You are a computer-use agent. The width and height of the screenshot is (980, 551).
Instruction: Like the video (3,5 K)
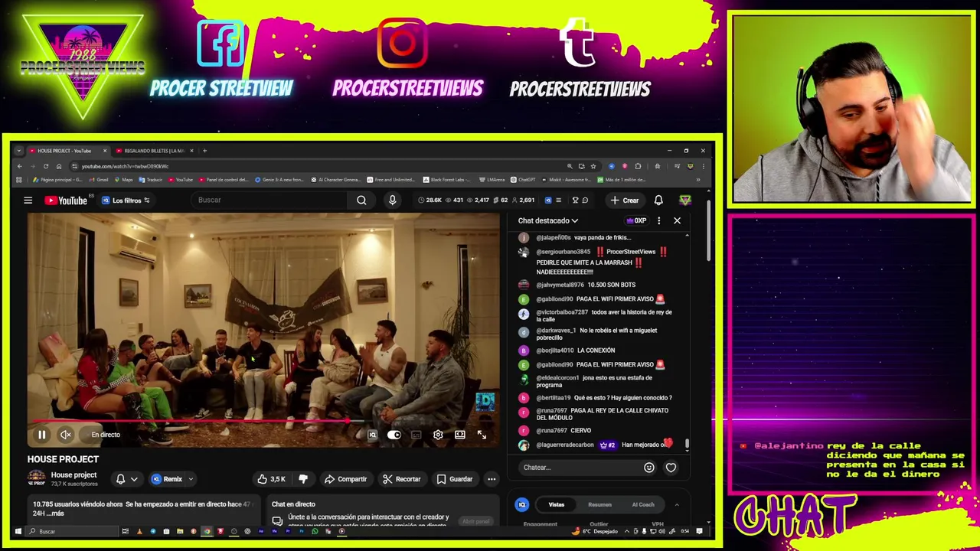(272, 479)
